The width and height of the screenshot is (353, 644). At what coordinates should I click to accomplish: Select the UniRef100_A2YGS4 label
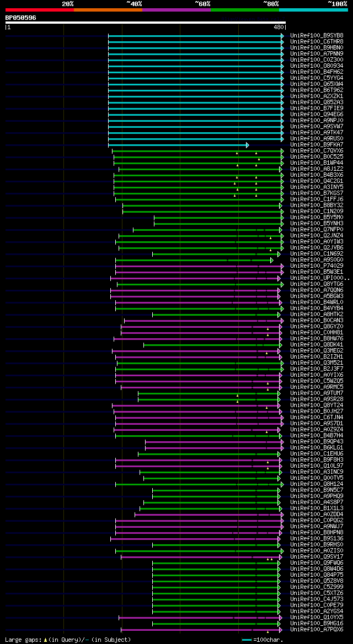pos(317,611)
